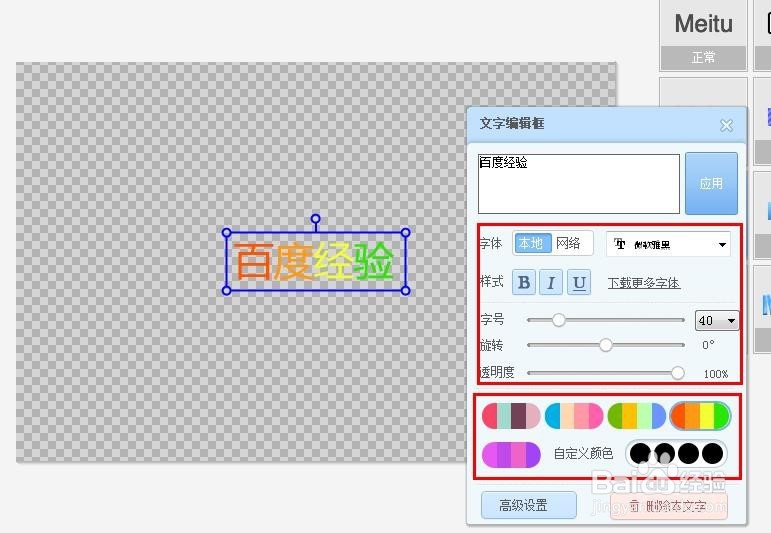Select the 本地 local font tab

click(533, 243)
